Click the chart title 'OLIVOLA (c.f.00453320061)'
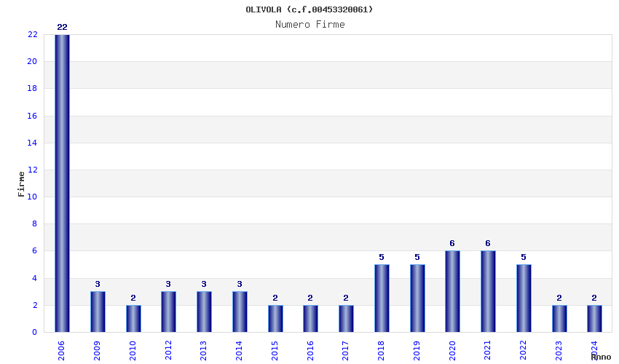619x364 pixels. click(309, 9)
